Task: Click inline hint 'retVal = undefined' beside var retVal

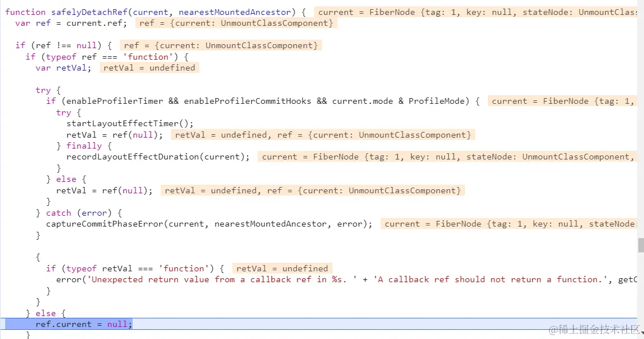Action: pos(149,68)
